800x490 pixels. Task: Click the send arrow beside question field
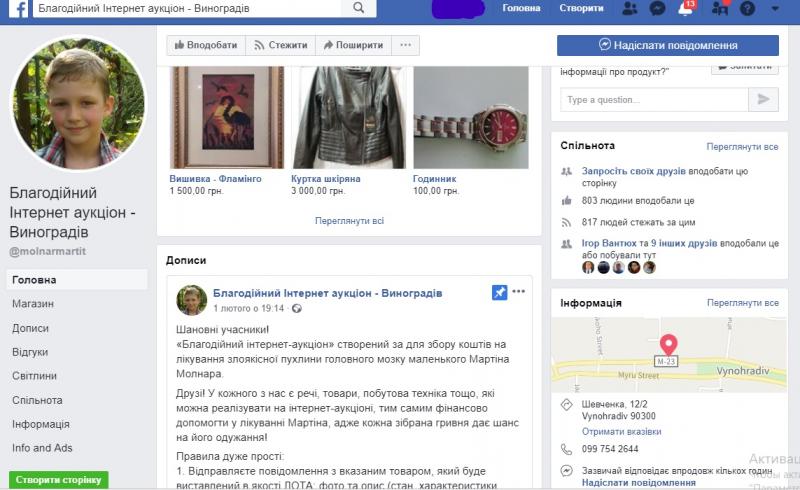[763, 100]
